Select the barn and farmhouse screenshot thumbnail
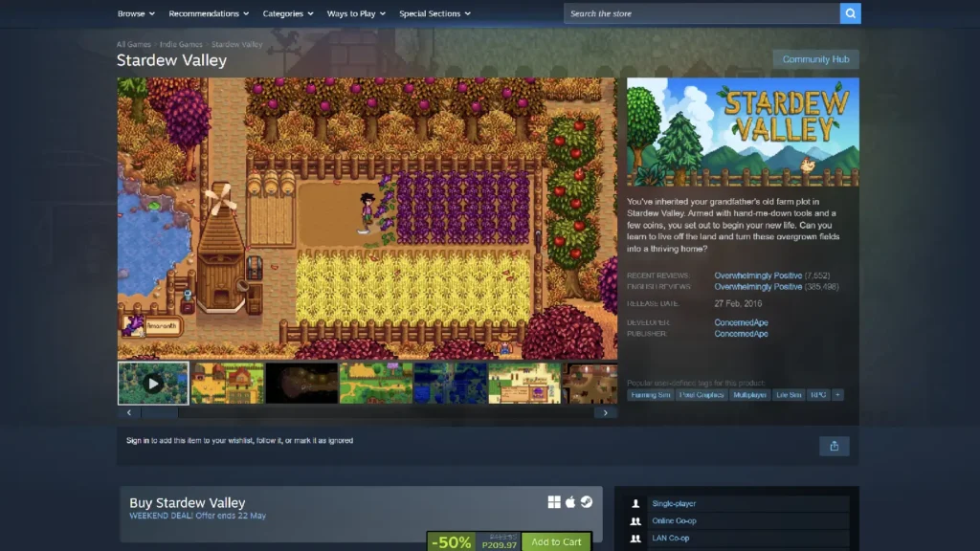 coord(228,383)
